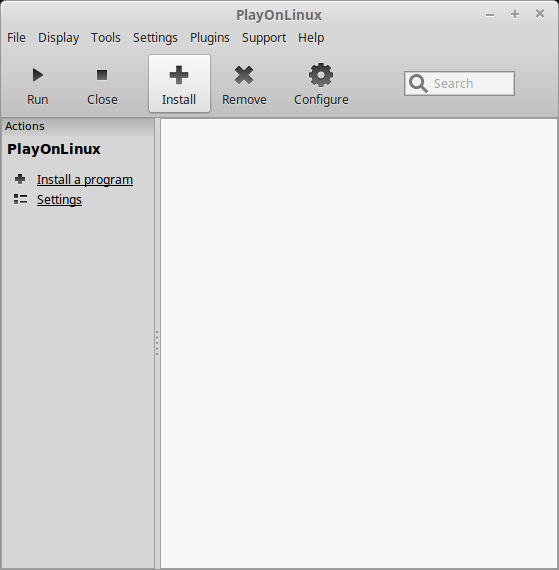This screenshot has width=559, height=570.
Task: Open the File menu
Action: (16, 38)
